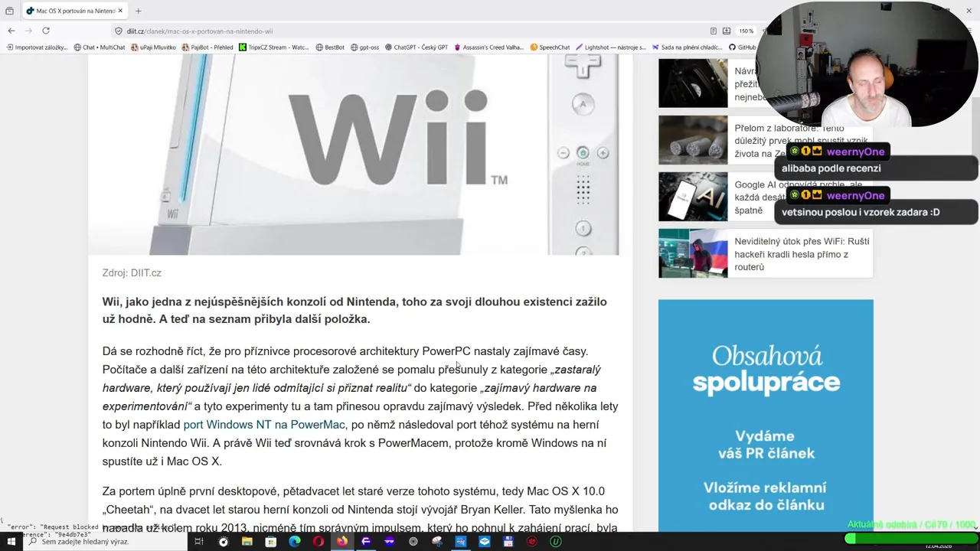Click the Wii console article image
The image size is (980, 551).
pos(353,154)
